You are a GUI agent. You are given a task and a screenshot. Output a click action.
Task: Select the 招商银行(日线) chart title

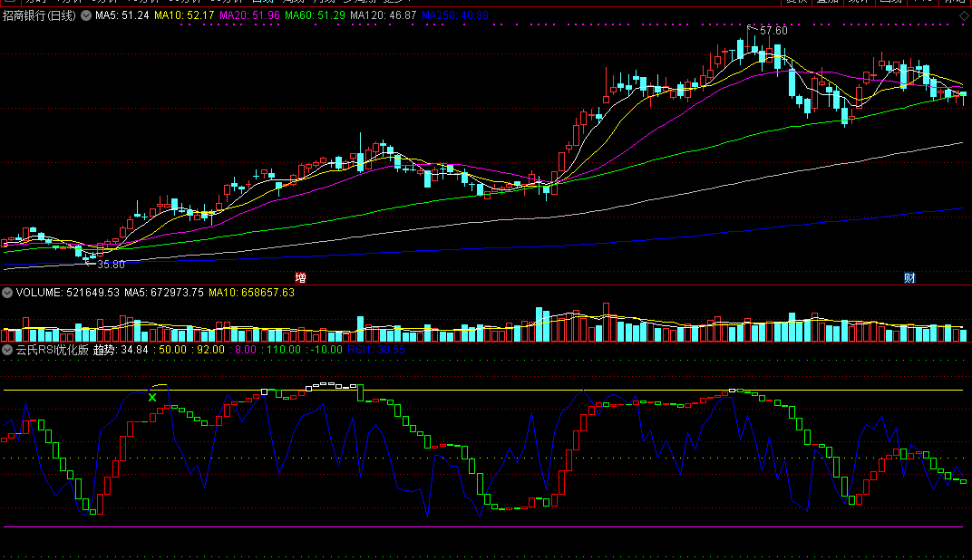[x=39, y=15]
